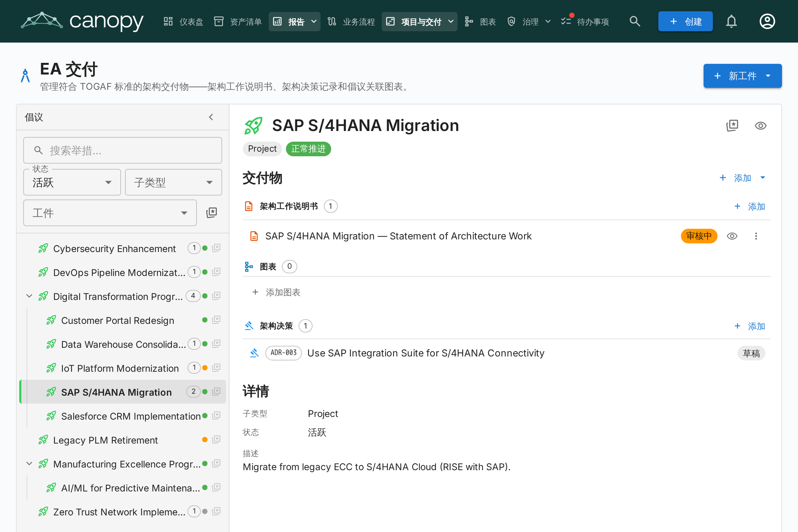Click the blue 创建 button
Screen dimensions: 798x532
[x=685, y=21]
